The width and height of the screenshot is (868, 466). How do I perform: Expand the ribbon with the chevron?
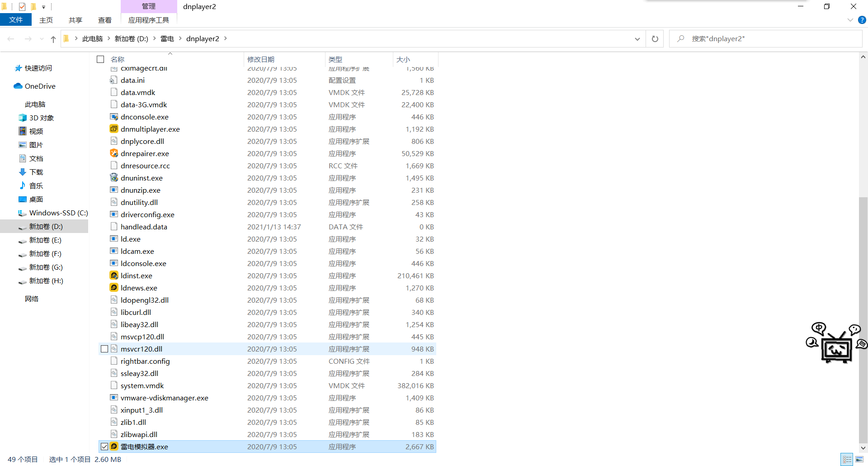pos(850,20)
